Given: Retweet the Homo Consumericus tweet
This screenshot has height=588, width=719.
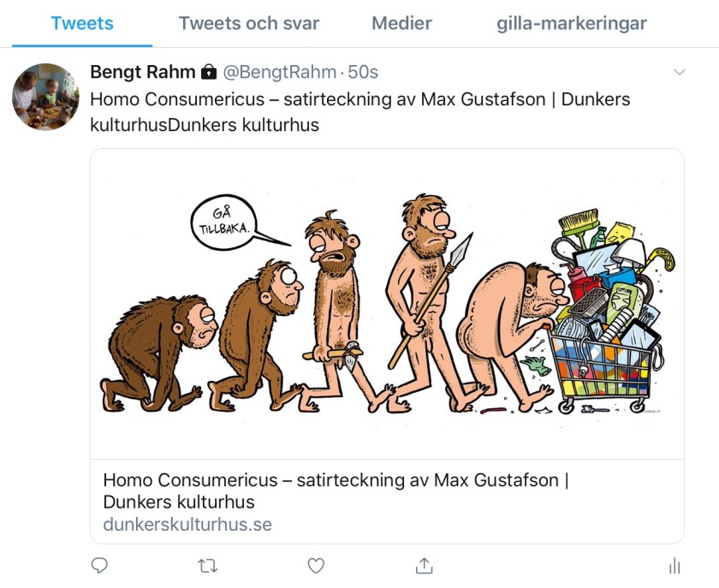Looking at the screenshot, I should [208, 566].
